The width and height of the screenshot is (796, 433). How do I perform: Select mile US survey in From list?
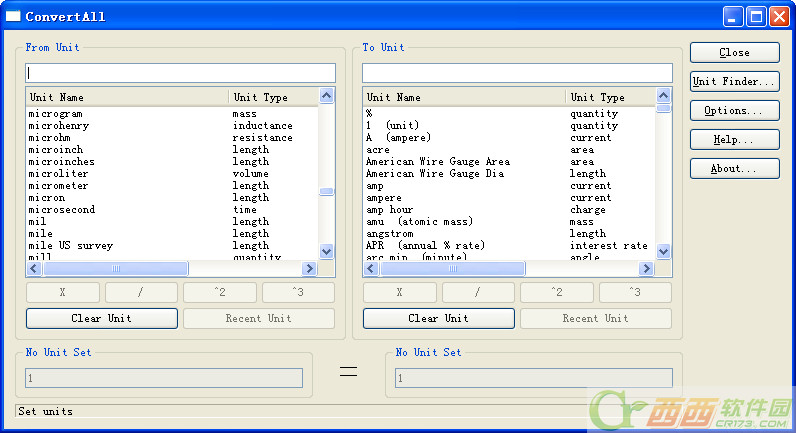(71, 246)
